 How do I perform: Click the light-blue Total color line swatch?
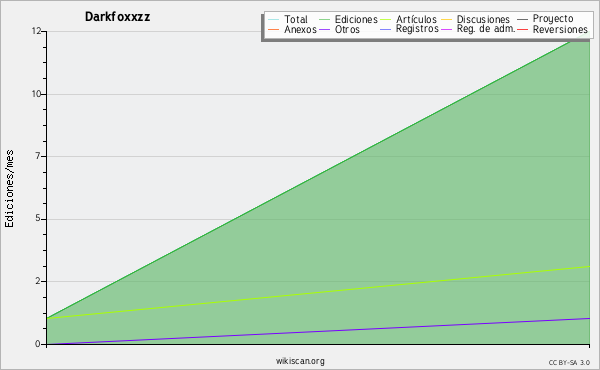tap(274, 20)
